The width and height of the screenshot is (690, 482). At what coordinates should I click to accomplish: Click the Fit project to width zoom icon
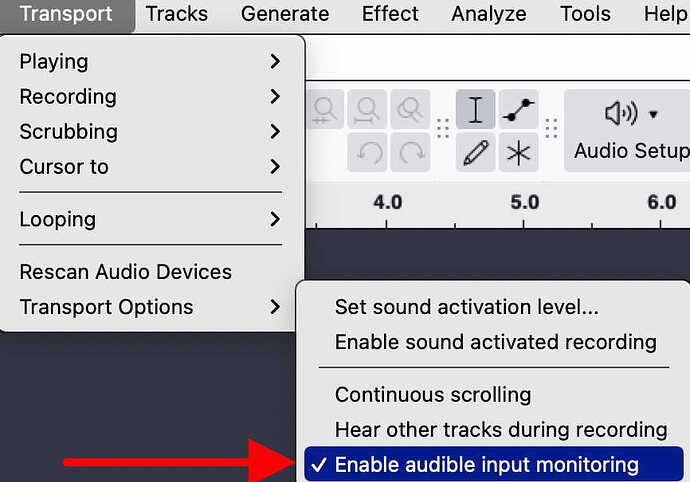tap(367, 109)
